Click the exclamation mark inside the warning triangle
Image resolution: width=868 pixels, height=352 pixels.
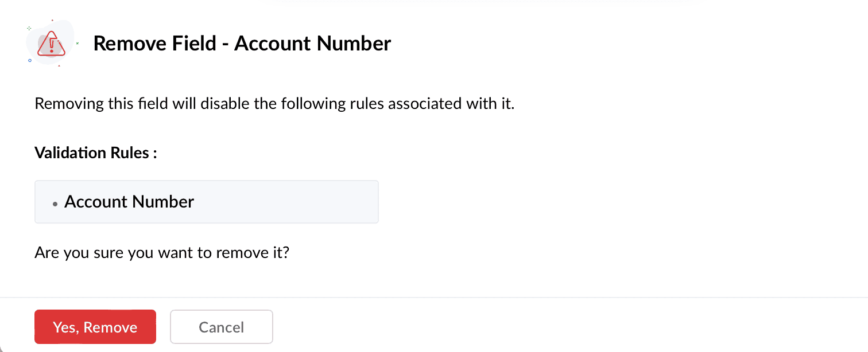52,44
